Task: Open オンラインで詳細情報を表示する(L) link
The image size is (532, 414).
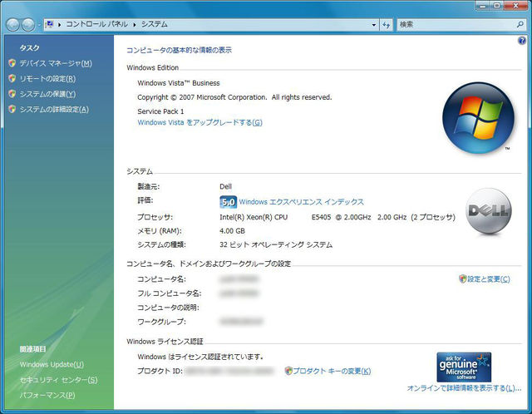Action: [464, 388]
